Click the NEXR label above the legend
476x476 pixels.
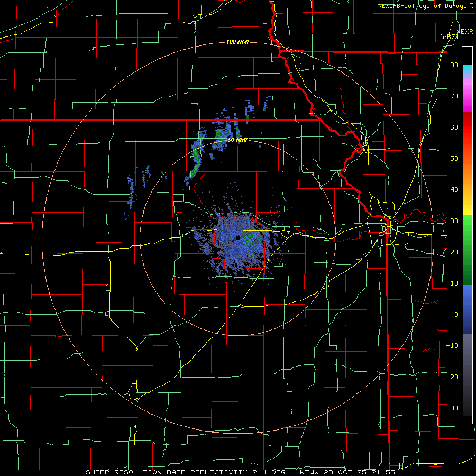tap(465, 32)
